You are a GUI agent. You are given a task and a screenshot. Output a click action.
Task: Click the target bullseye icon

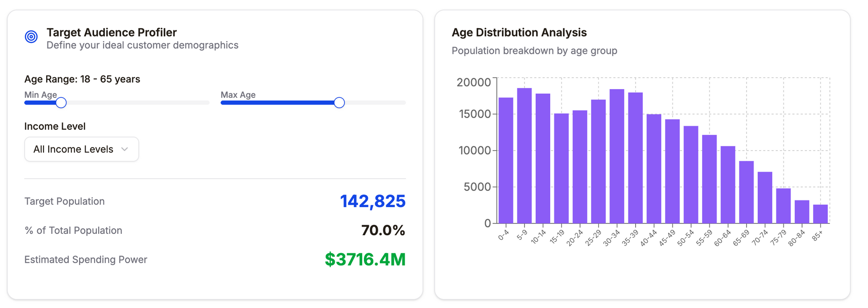pos(31,37)
